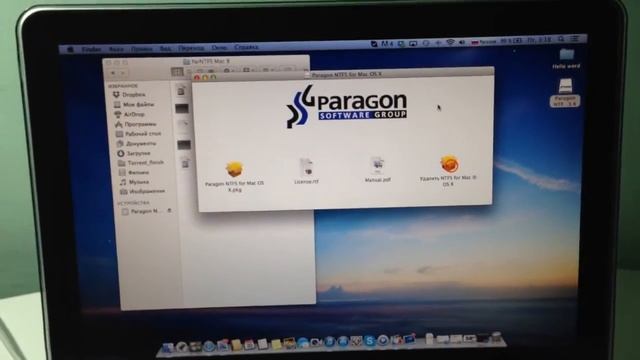Open the Torrent folder in the Finder sidebar
The image size is (640, 360).
[141, 163]
